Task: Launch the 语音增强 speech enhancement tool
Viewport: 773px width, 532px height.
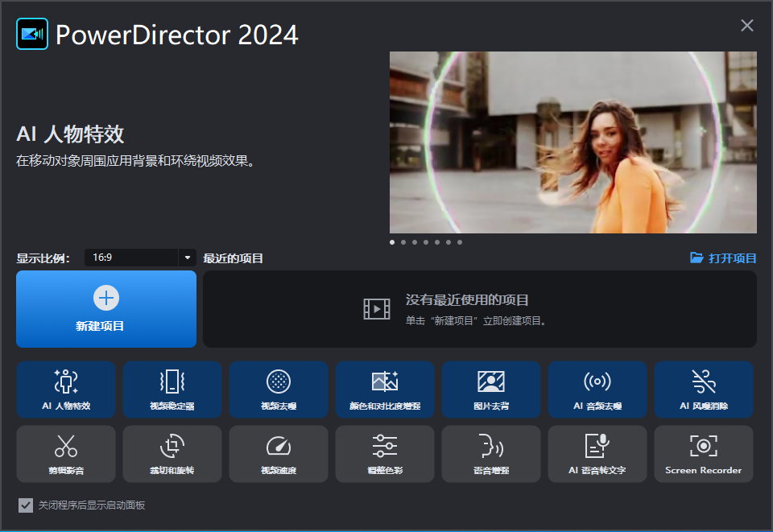Action: [x=491, y=454]
